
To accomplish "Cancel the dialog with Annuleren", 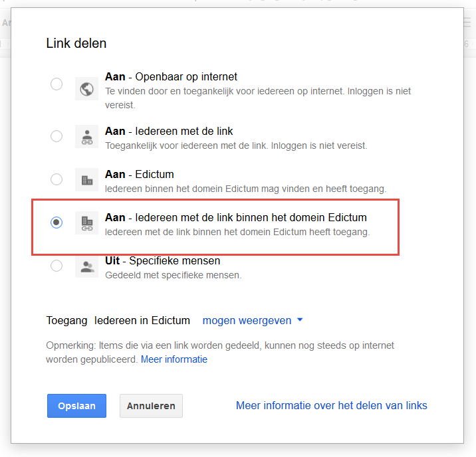I will click(x=151, y=406).
